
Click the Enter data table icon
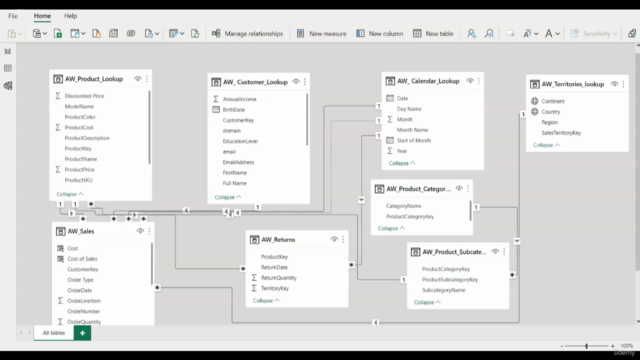coord(113,33)
